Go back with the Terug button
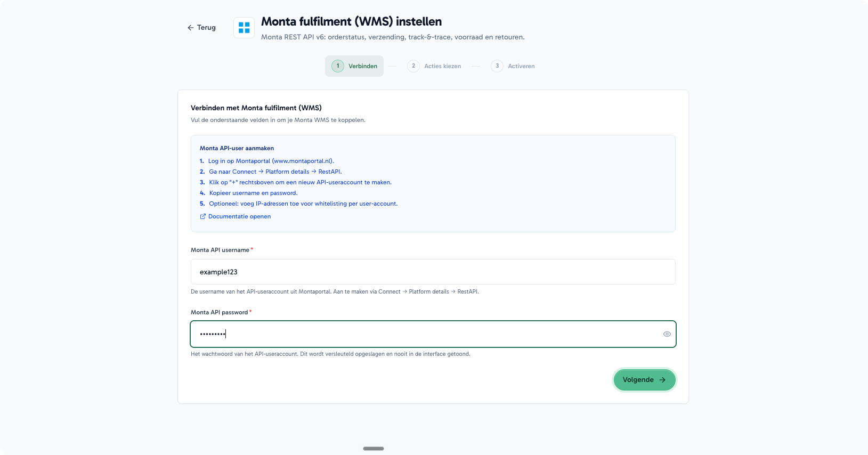 [x=201, y=28]
